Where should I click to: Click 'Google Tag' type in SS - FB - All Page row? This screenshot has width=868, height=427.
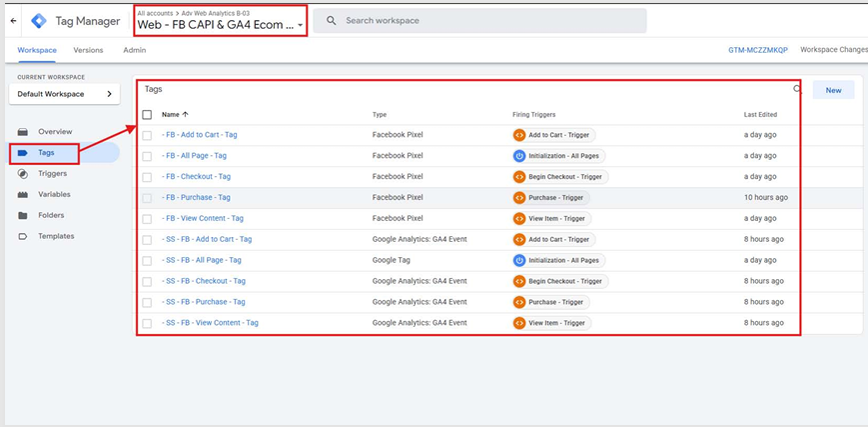tap(391, 260)
